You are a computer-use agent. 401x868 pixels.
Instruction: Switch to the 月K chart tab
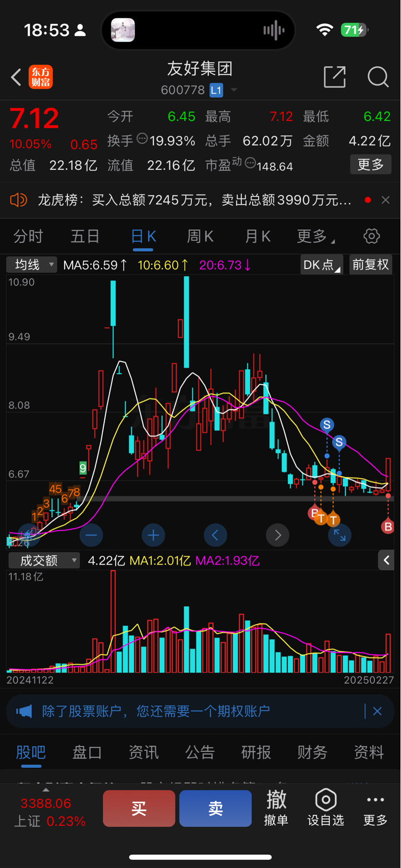(x=258, y=237)
